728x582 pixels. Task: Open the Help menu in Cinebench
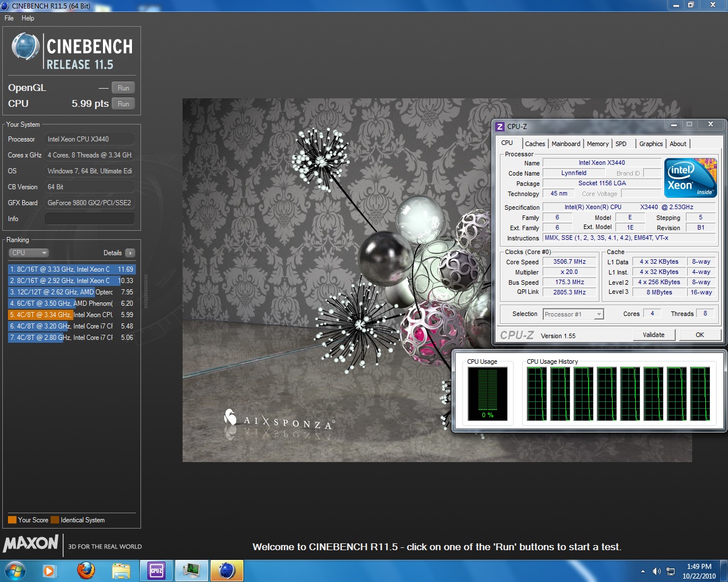tap(28, 18)
